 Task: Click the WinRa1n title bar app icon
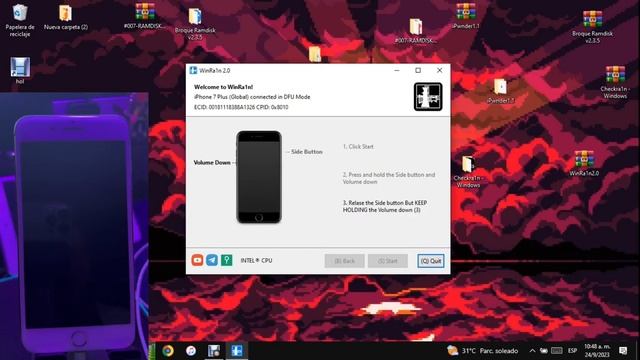click(193, 71)
